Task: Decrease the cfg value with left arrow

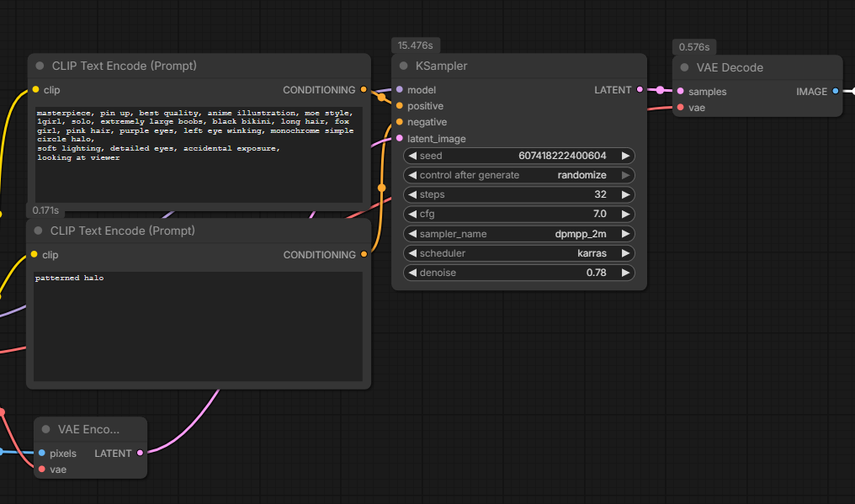Action: coord(412,215)
